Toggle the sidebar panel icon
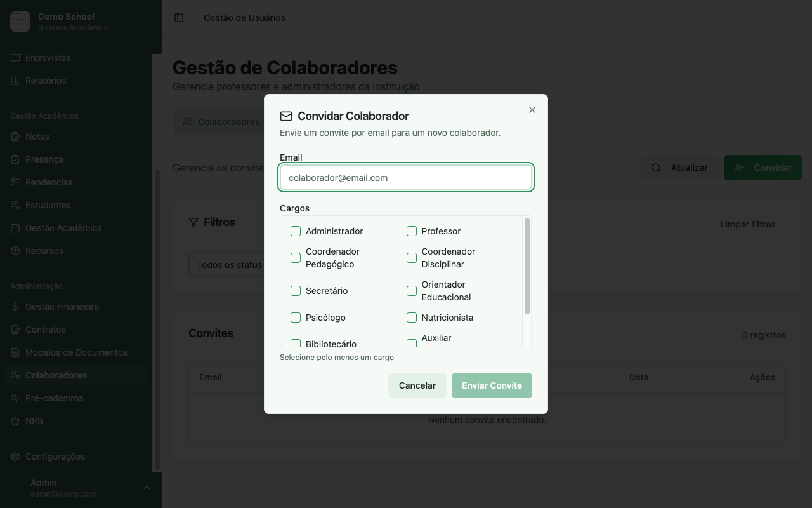Screen dimensions: 812x508 [179, 18]
